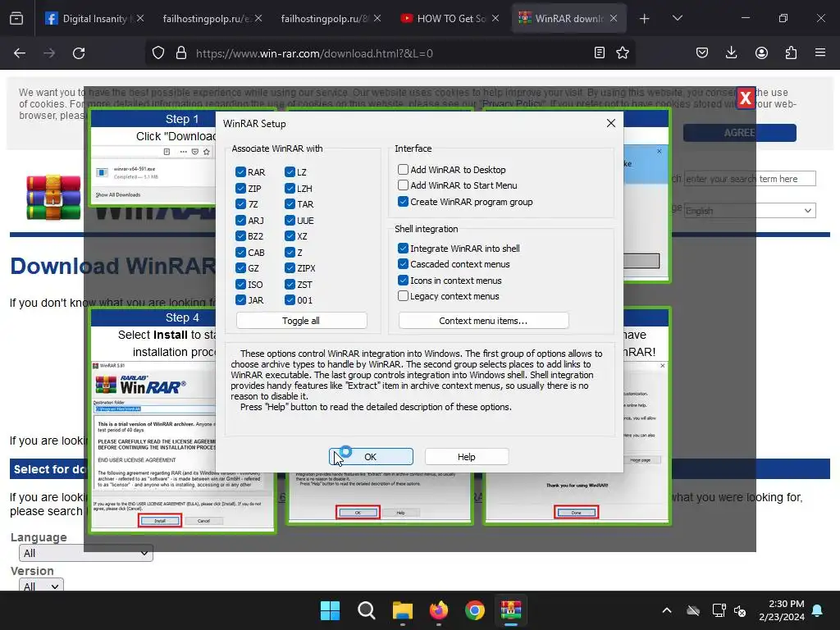The image size is (840, 630).
Task: Open the Extensions puzzle icon
Action: pos(791,53)
